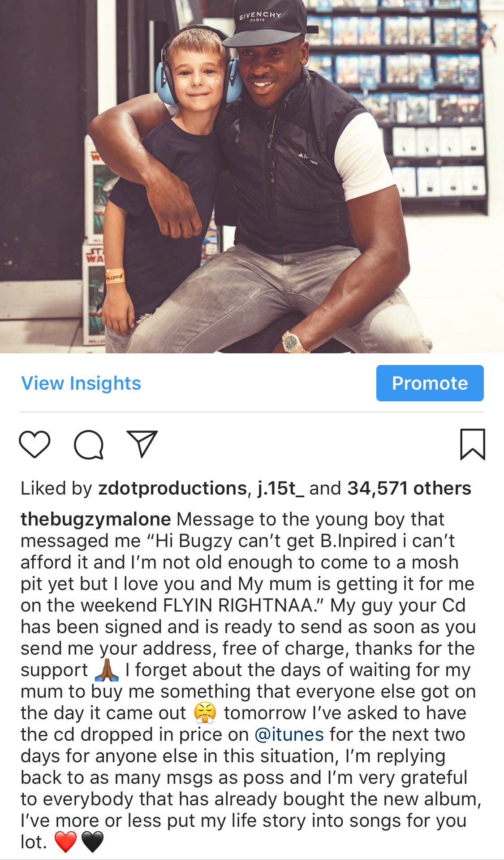Save the post with the bookmark icon
The height and width of the screenshot is (860, 504).
click(473, 444)
